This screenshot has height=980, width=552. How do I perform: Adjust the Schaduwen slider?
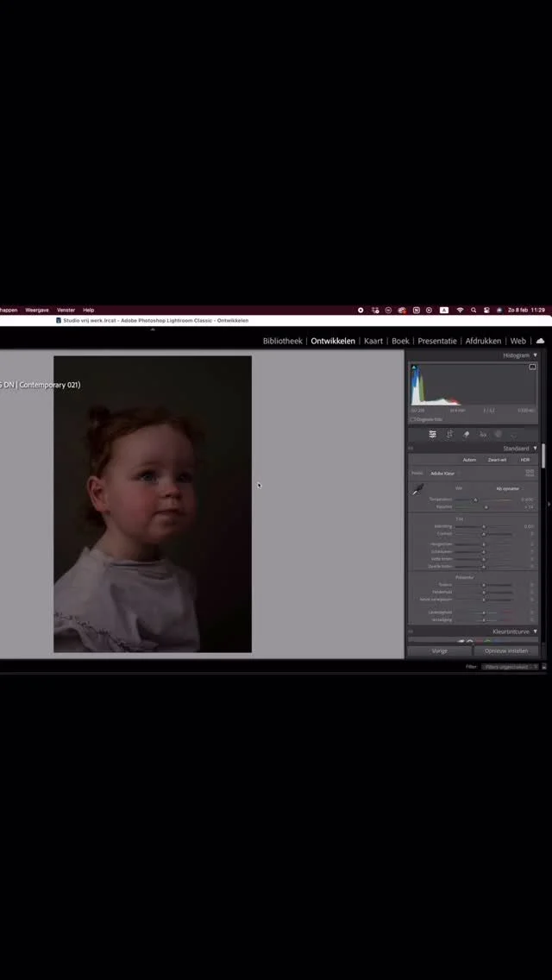pyautogui.click(x=484, y=552)
